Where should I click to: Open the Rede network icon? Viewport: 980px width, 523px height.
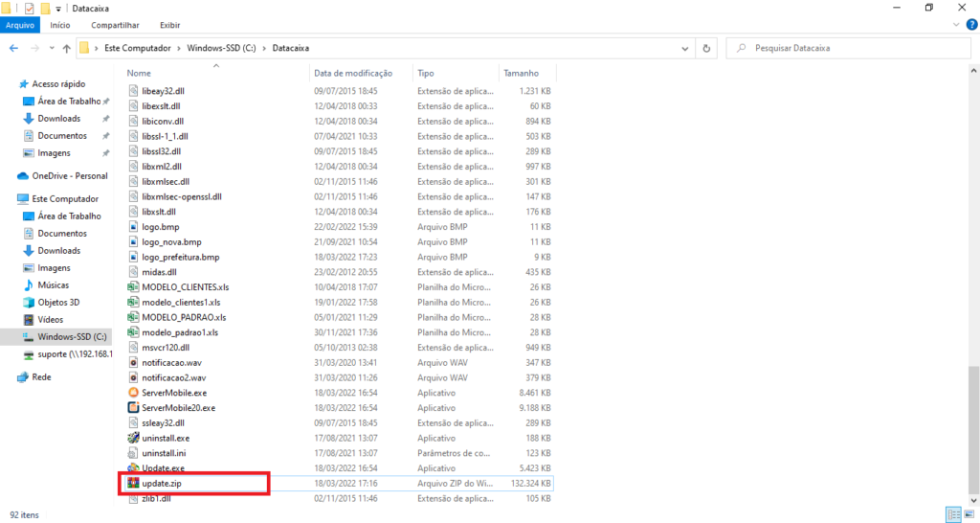point(24,377)
